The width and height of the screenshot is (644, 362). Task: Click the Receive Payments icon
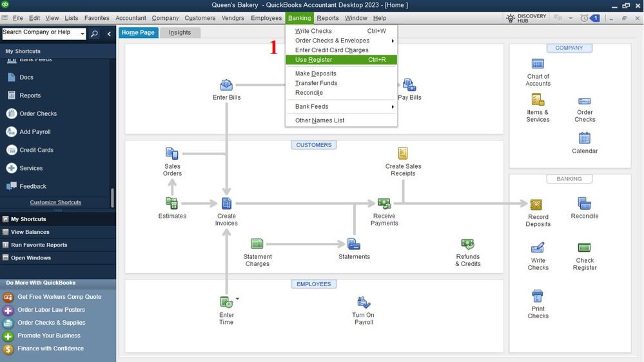pyautogui.click(x=384, y=203)
